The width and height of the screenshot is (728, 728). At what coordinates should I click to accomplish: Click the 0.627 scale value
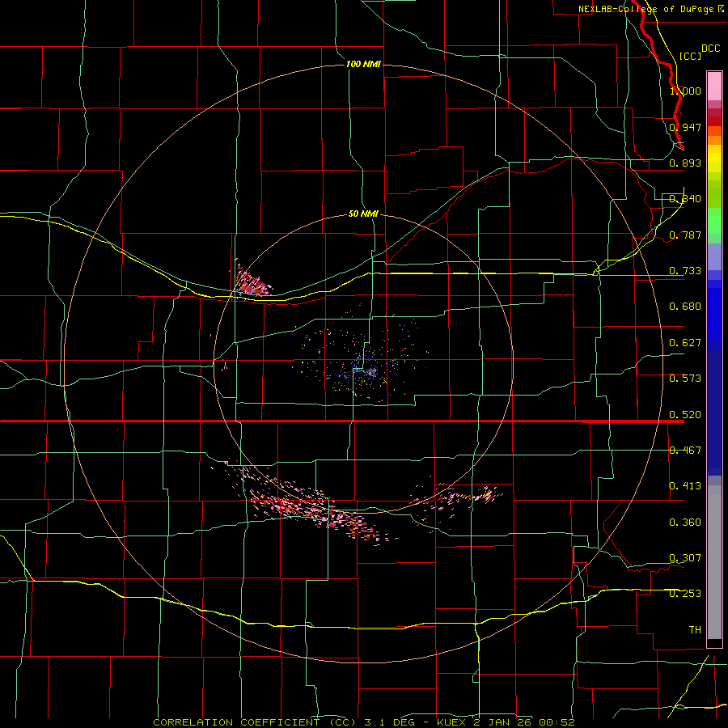point(685,343)
